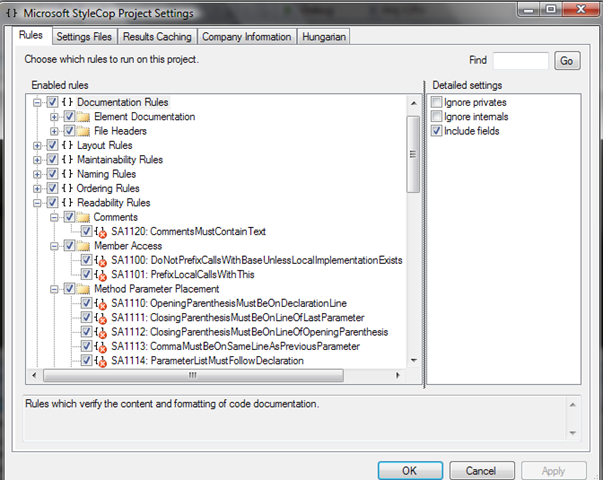Confirm settings with OK button
Screen dimensions: 603x480
(410, 471)
